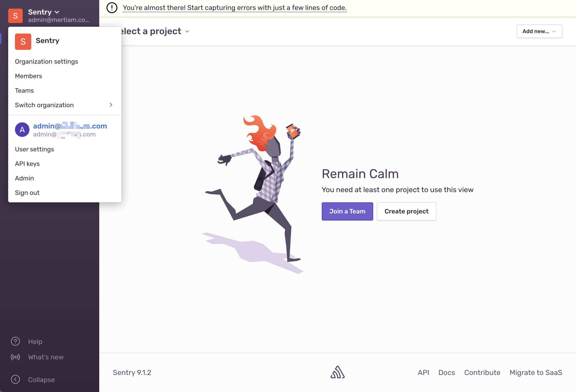Click the Migrate to SaaS link
This screenshot has width=576, height=392.
(x=536, y=373)
